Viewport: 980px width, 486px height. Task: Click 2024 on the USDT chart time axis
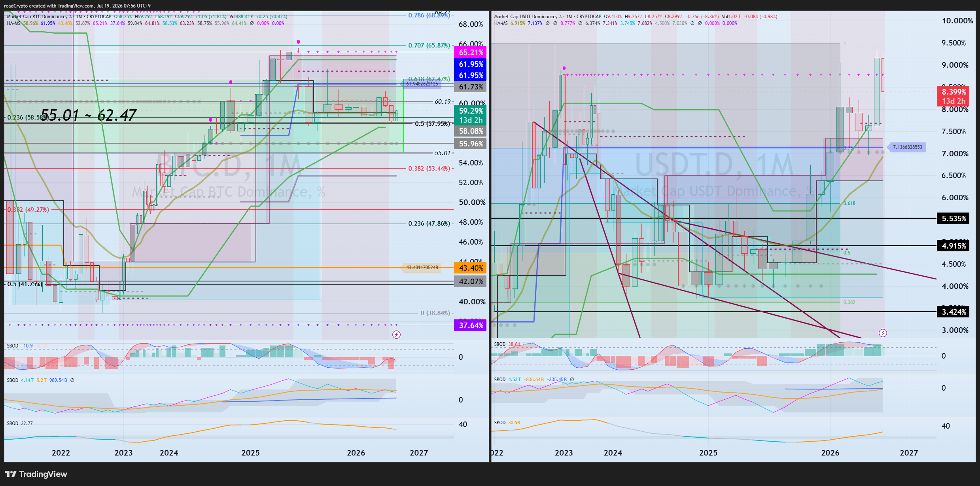tap(613, 453)
